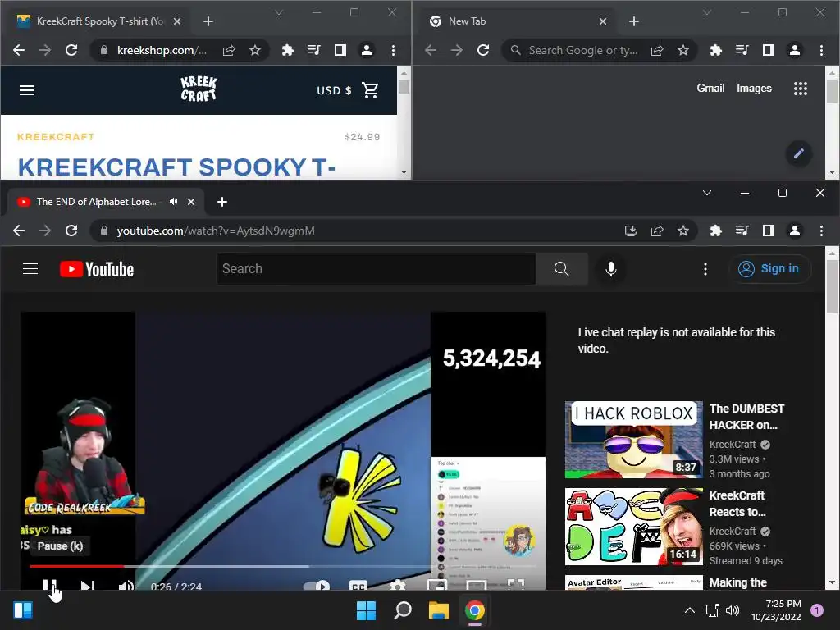The height and width of the screenshot is (630, 840).
Task: Click the Sign in button
Action: pos(769,269)
